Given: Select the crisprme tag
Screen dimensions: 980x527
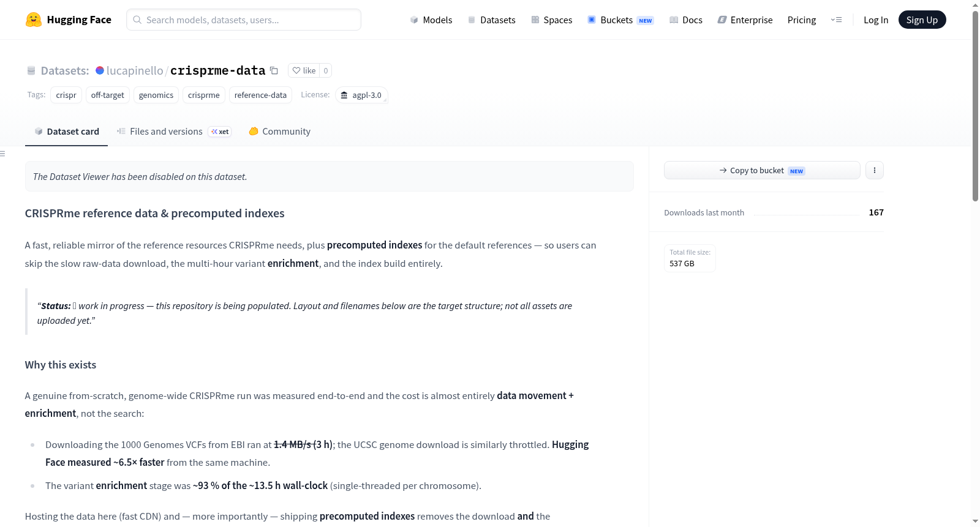Looking at the screenshot, I should click(x=204, y=95).
